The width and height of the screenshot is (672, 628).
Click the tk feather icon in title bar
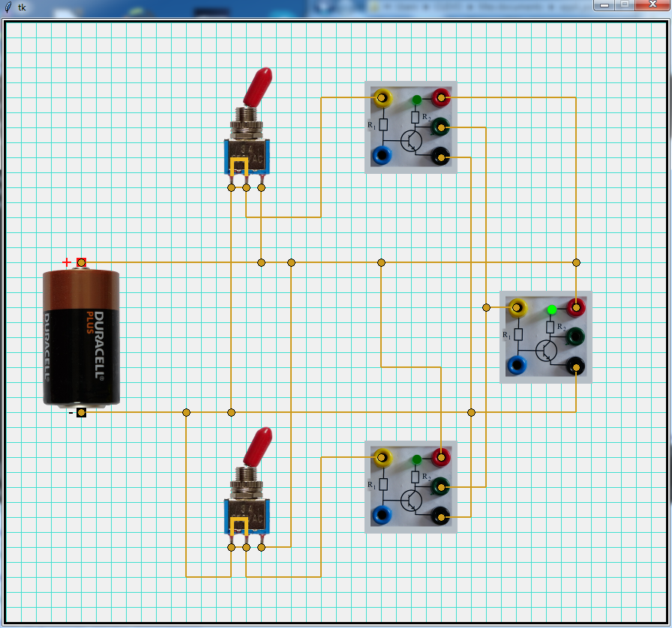tap(8, 7)
